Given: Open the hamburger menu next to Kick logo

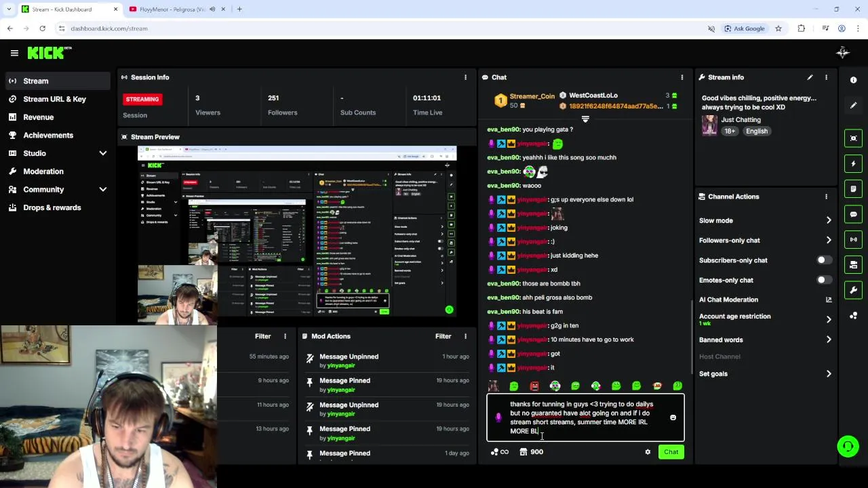Looking at the screenshot, I should [x=14, y=53].
